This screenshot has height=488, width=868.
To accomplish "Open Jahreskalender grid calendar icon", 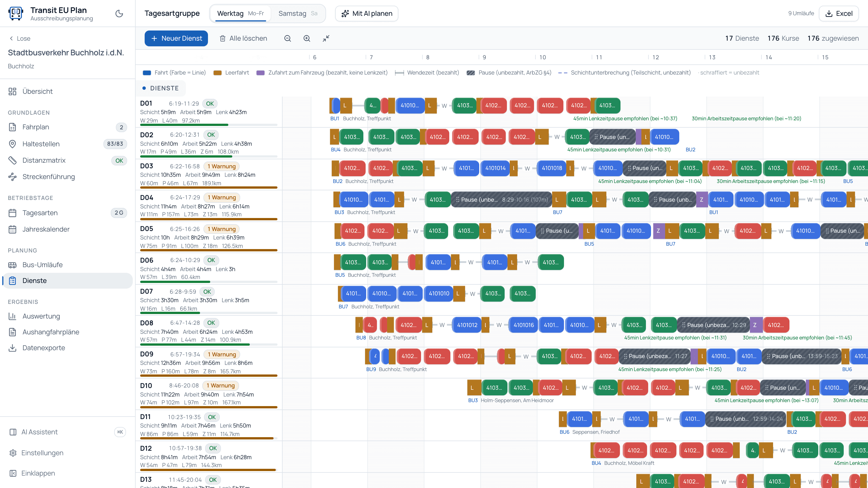I will click(12, 229).
